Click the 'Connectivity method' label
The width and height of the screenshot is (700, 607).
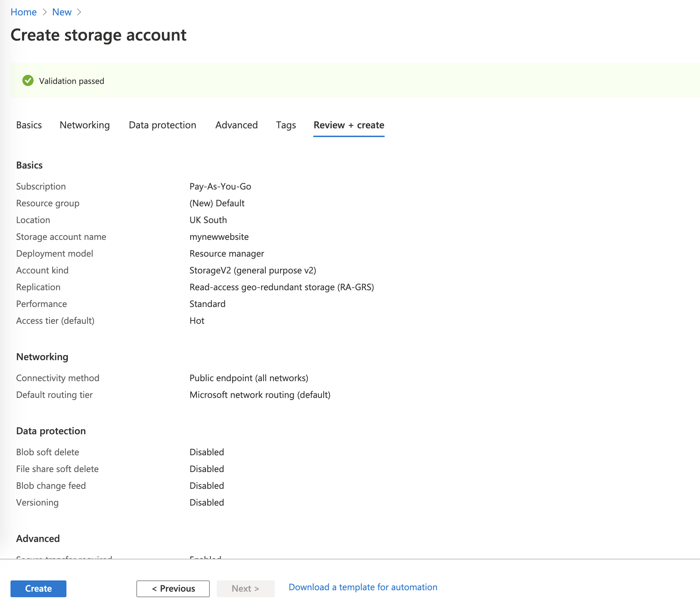(x=58, y=378)
